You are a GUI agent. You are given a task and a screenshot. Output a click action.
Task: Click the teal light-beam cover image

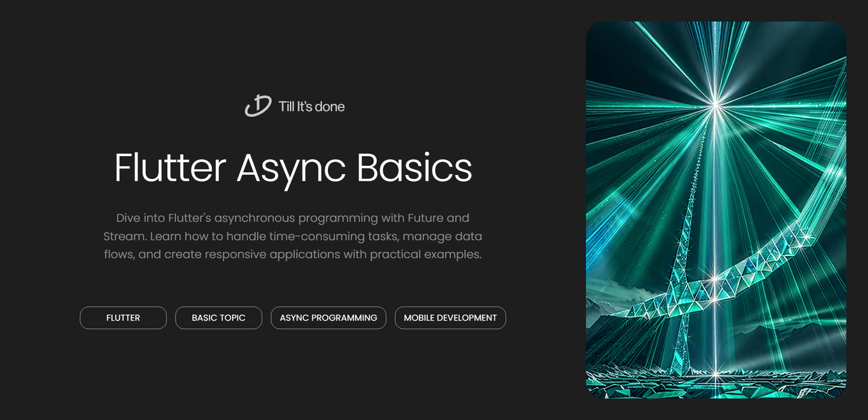pyautogui.click(x=716, y=210)
